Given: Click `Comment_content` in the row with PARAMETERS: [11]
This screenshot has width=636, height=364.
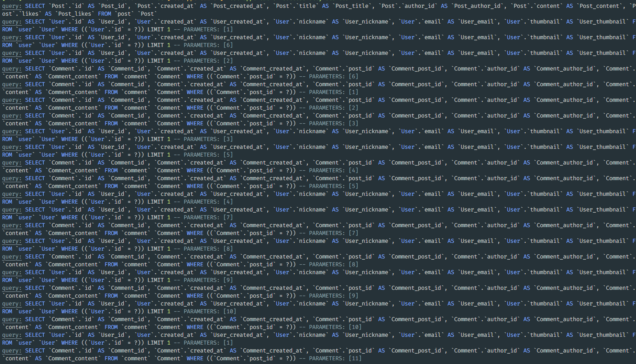Looking at the screenshot, I should pyautogui.click(x=73, y=358).
